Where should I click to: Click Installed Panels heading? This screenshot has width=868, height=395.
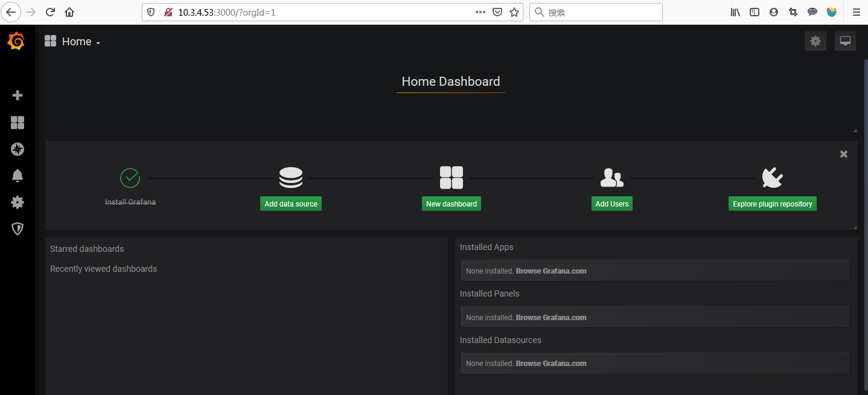pyautogui.click(x=490, y=294)
